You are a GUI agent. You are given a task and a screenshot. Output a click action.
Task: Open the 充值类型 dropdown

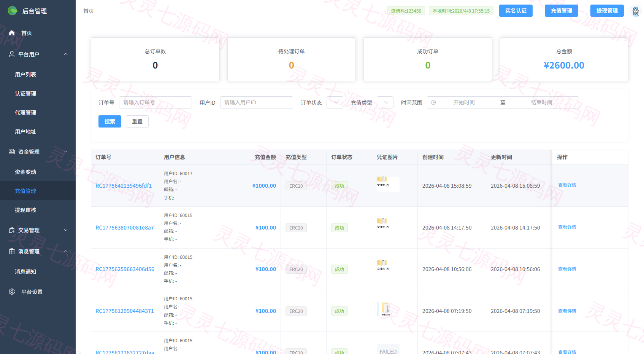pyautogui.click(x=385, y=102)
